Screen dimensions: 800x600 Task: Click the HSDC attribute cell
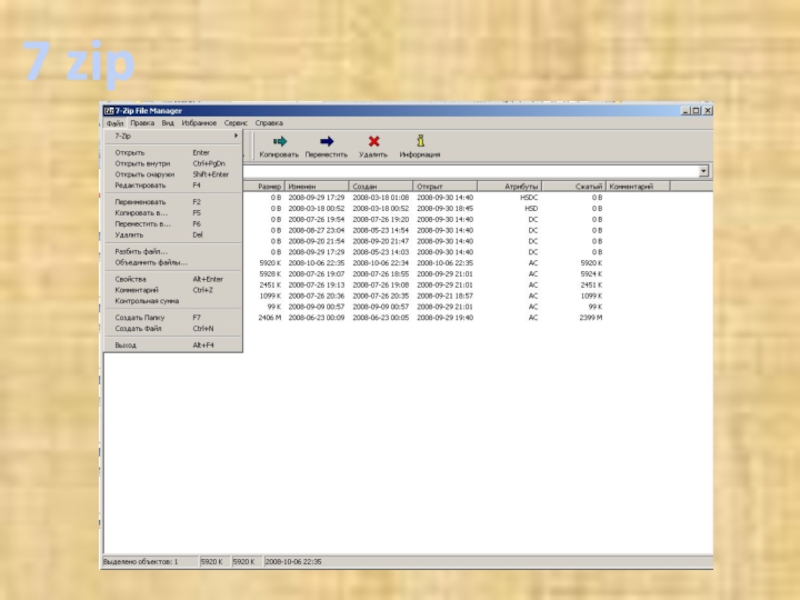click(x=529, y=197)
